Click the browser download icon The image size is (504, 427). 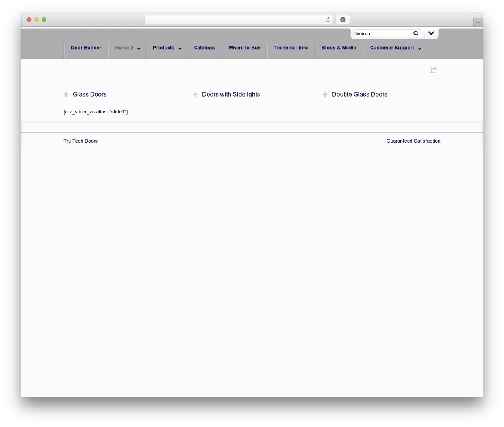coord(343,20)
